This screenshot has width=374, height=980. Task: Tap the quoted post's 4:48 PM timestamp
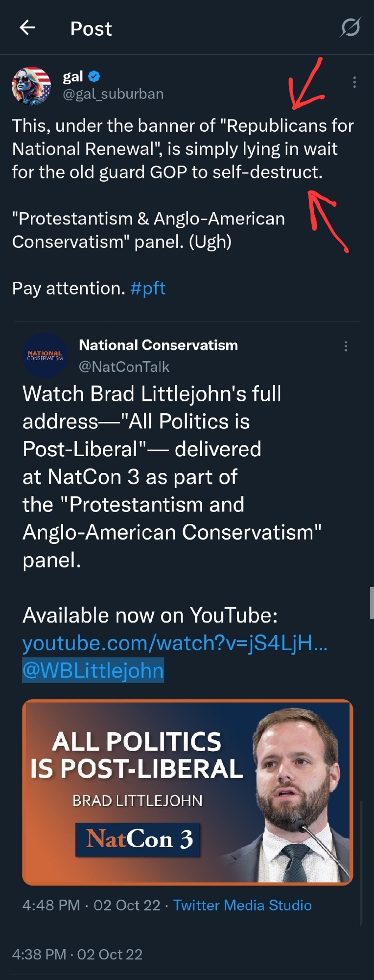pos(51,905)
